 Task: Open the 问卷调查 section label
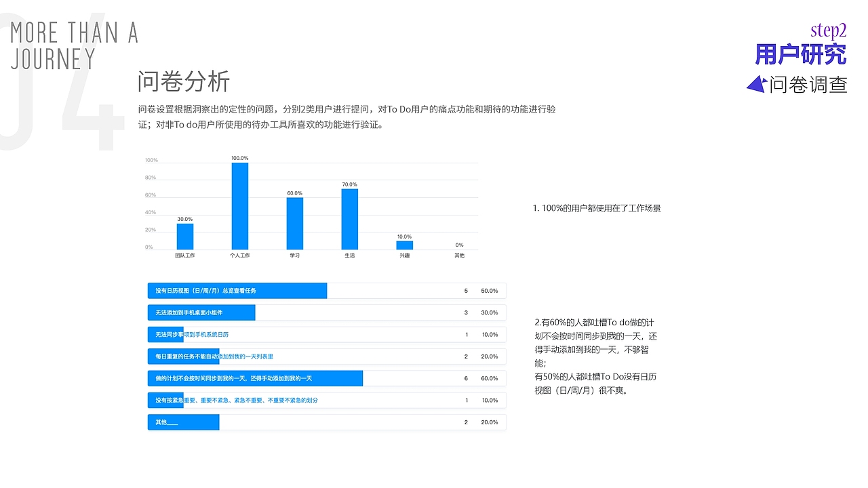click(814, 86)
